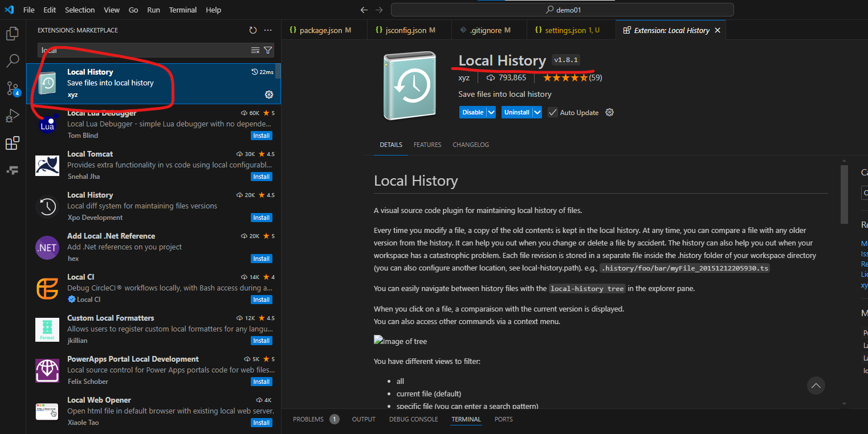Open the Run menu
The width and height of the screenshot is (868, 434).
pos(153,10)
